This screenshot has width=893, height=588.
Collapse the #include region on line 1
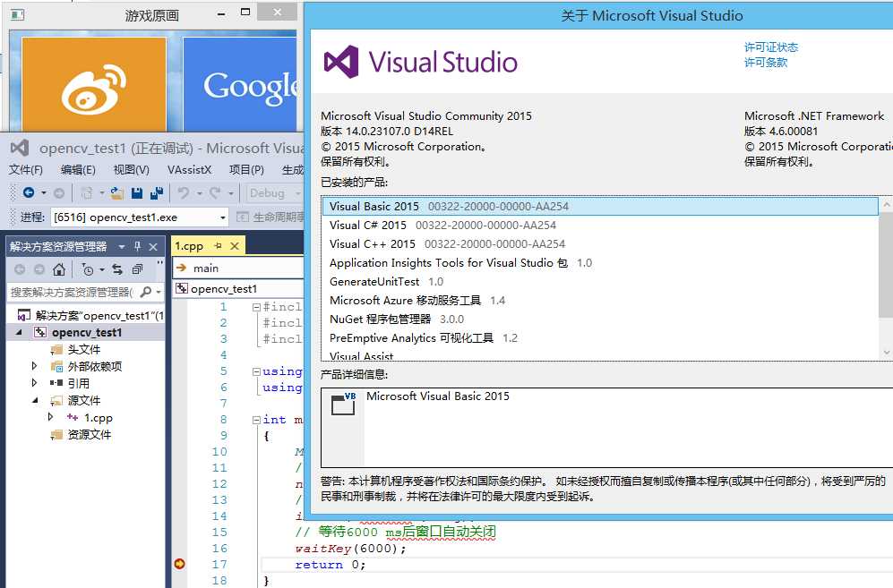coord(256,307)
